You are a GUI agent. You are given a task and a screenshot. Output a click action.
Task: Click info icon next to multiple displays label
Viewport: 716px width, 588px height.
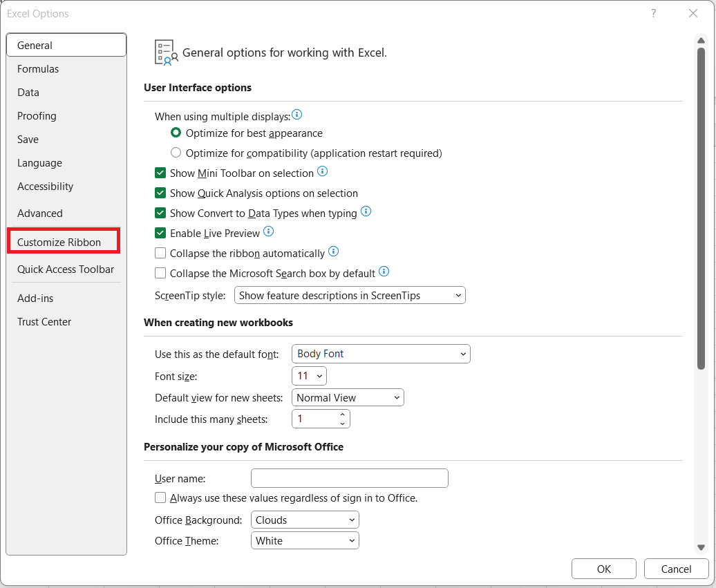296,115
